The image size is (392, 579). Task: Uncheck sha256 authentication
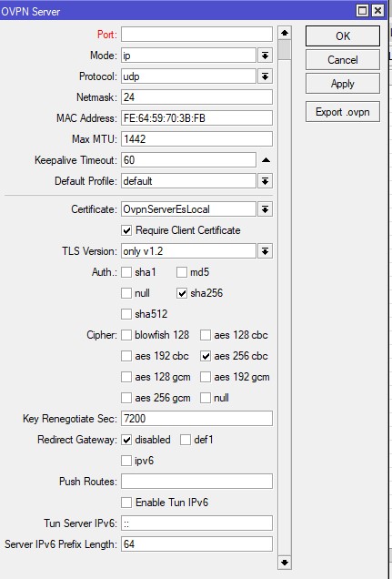pos(182,293)
